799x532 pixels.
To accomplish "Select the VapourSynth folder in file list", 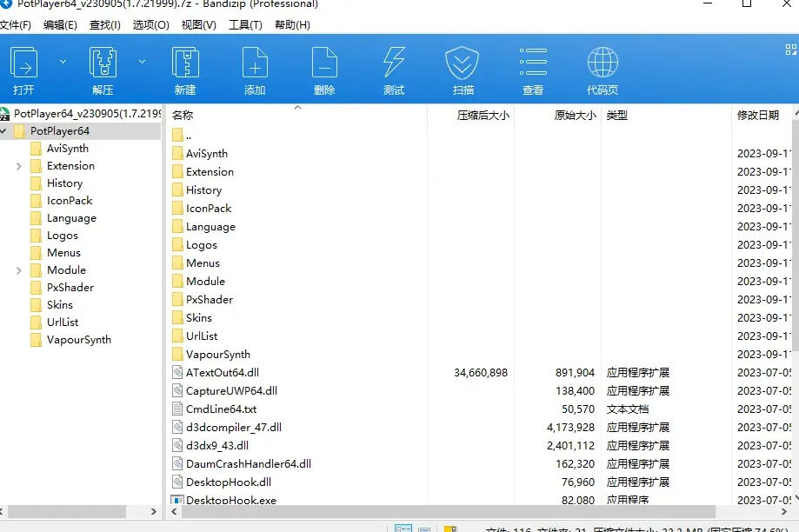I will click(x=218, y=354).
